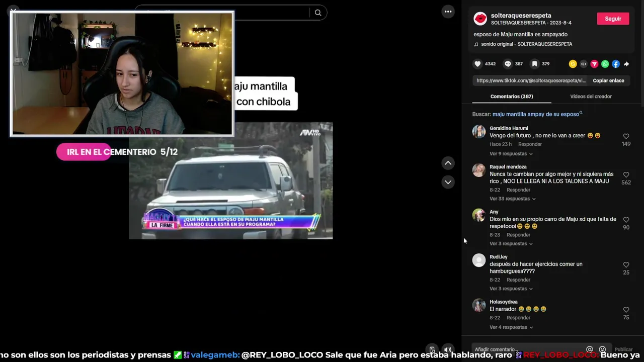Toggle the video volume speaker icon
Image resolution: width=644 pixels, height=362 pixels.
click(447, 349)
